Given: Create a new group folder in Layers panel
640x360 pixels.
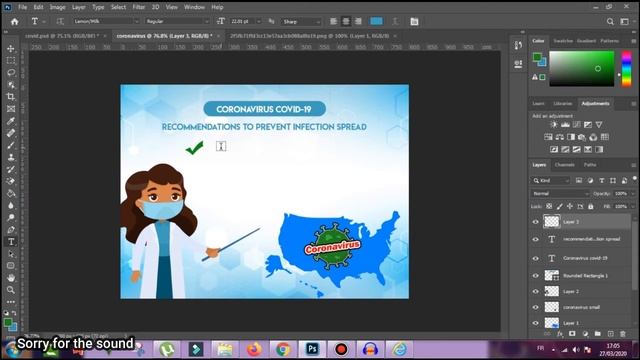Looking at the screenshot, I should click(x=598, y=334).
